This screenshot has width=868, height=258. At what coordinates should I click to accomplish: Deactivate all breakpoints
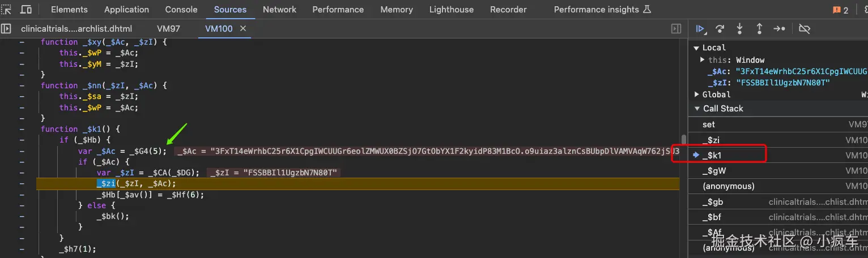(x=804, y=29)
